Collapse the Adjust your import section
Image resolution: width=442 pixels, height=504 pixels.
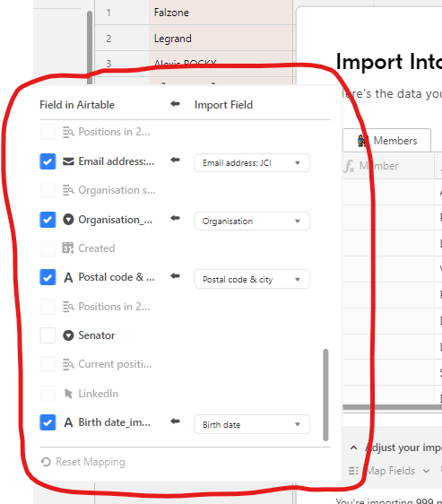[353, 448]
